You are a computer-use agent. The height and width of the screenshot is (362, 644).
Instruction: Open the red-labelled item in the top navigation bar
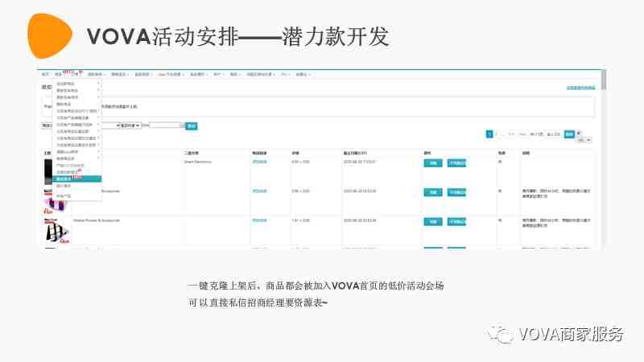(x=169, y=74)
